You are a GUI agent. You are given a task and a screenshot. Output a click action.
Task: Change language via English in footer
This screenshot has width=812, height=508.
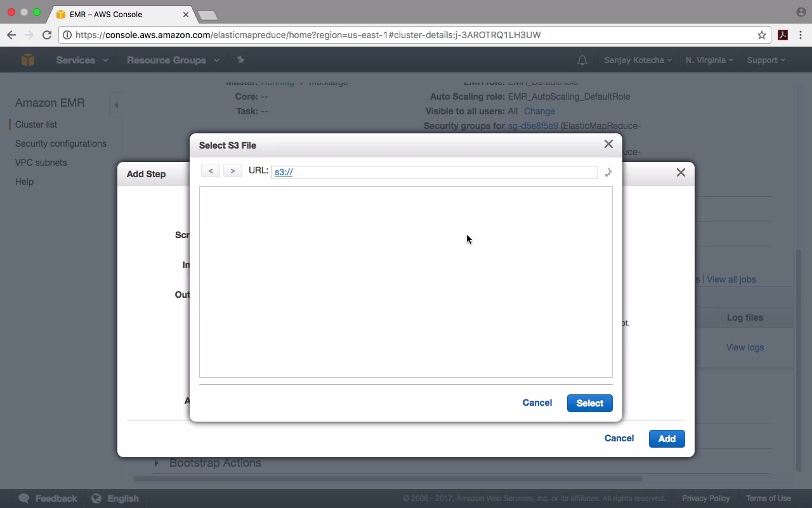pos(115,498)
